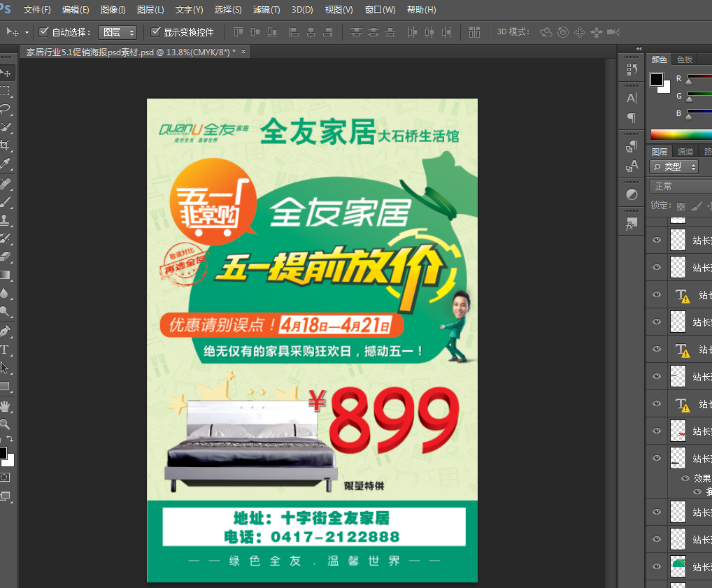Select the Path Selection tool
This screenshot has height=588, width=712.
[5, 367]
